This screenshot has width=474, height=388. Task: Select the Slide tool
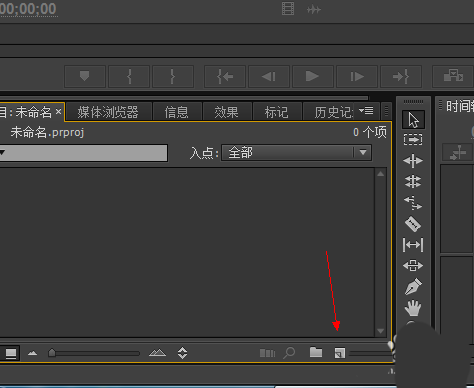(x=413, y=266)
